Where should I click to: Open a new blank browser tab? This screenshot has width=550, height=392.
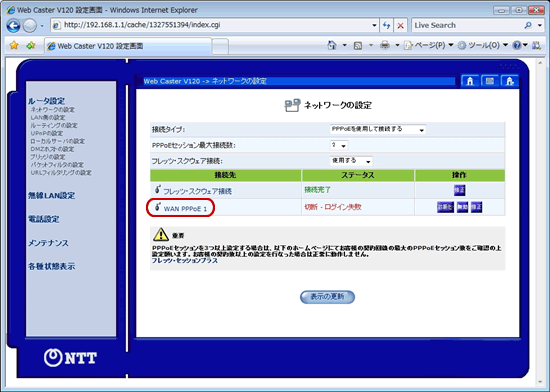(220, 47)
